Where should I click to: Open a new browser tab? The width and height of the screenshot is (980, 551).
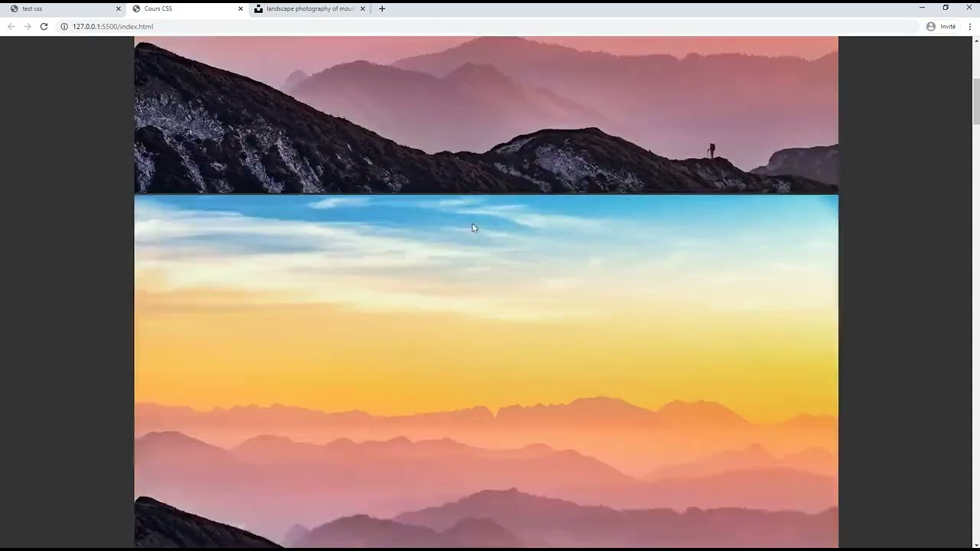click(x=382, y=8)
